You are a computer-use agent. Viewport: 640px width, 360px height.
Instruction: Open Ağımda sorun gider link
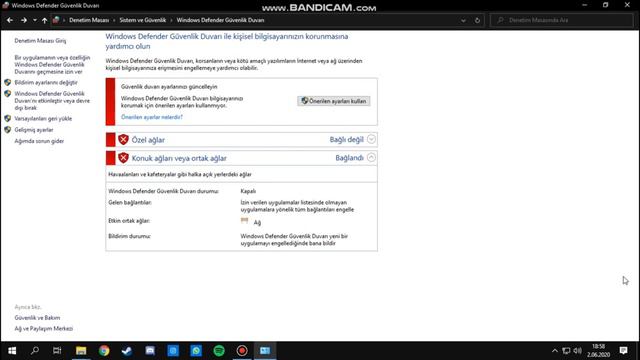(39, 141)
